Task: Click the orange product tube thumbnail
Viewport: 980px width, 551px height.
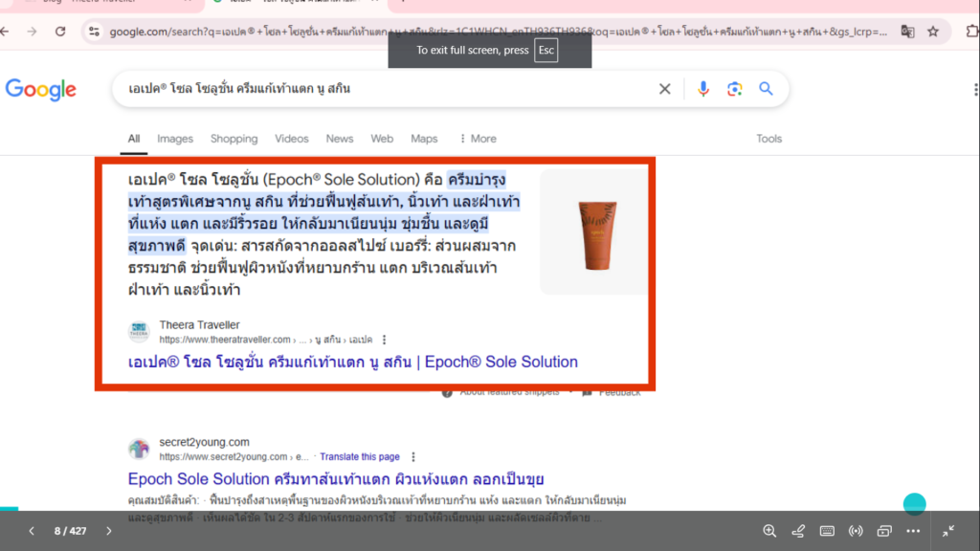Action: click(x=592, y=233)
